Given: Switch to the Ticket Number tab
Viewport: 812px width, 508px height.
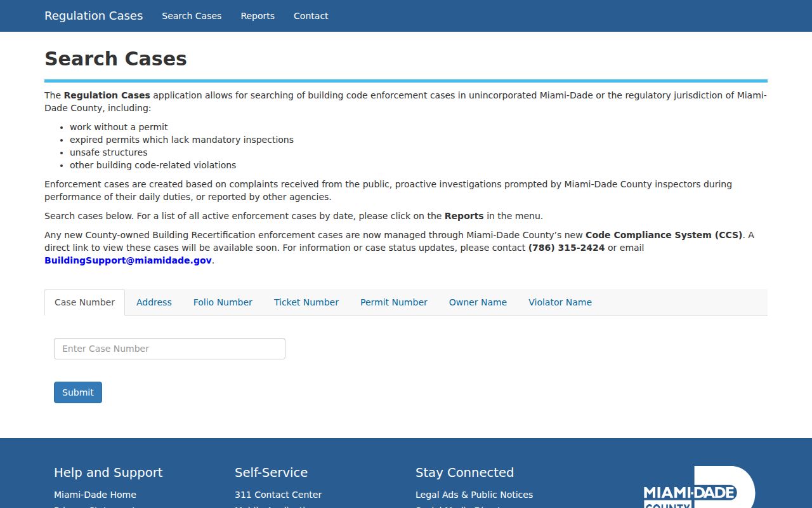Looking at the screenshot, I should tap(306, 302).
